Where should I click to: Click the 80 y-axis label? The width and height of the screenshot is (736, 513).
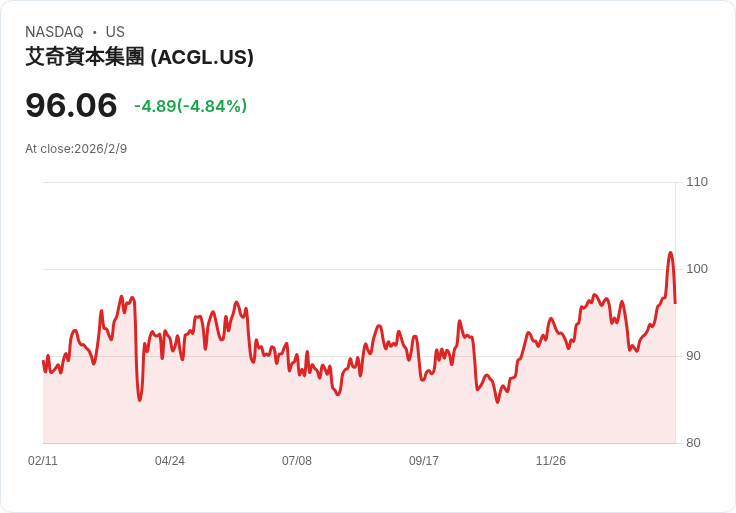point(693,443)
